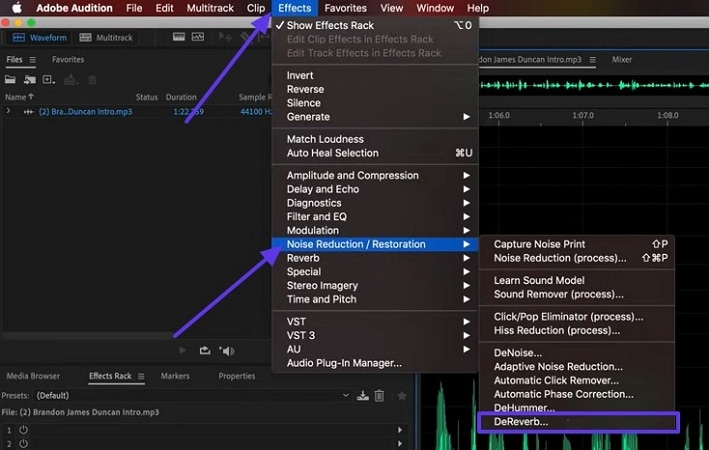Select Automatic Phase Correction...

[x=577, y=394]
